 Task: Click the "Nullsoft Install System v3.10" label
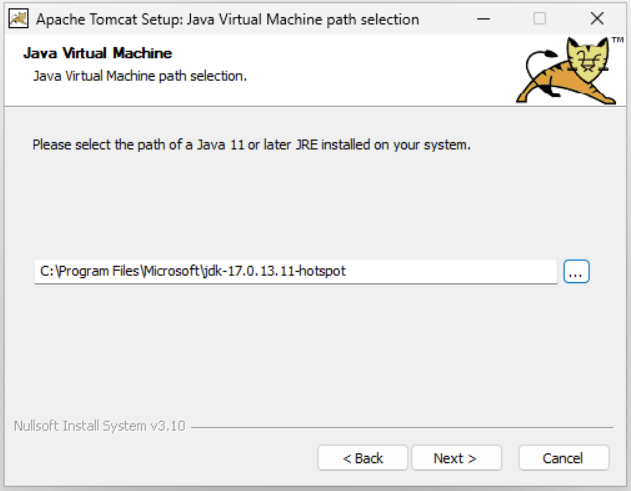99,426
